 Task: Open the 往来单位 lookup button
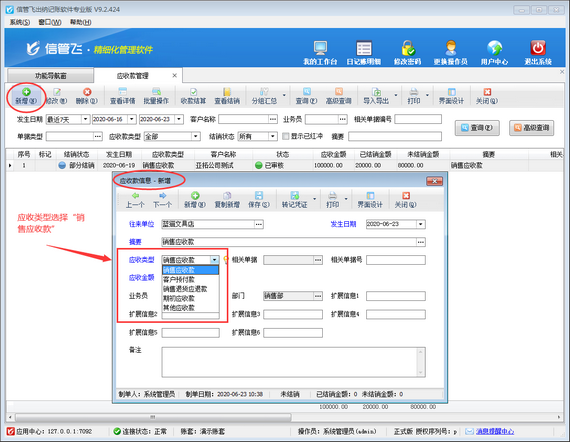tap(258, 224)
